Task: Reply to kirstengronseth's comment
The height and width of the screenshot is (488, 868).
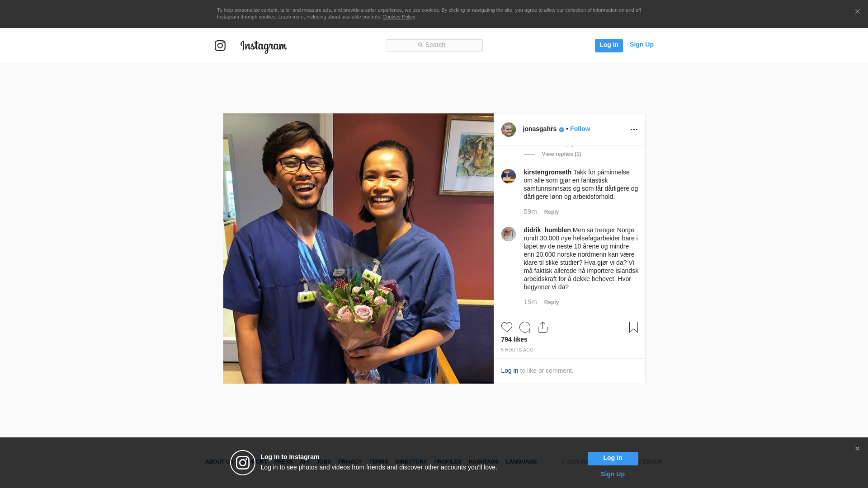Action: [551, 212]
